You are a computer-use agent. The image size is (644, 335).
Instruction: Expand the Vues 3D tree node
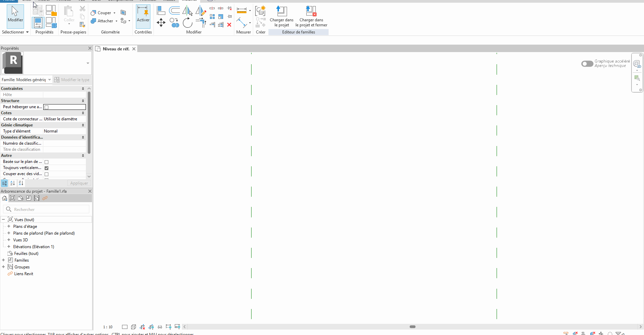pyautogui.click(x=9, y=240)
